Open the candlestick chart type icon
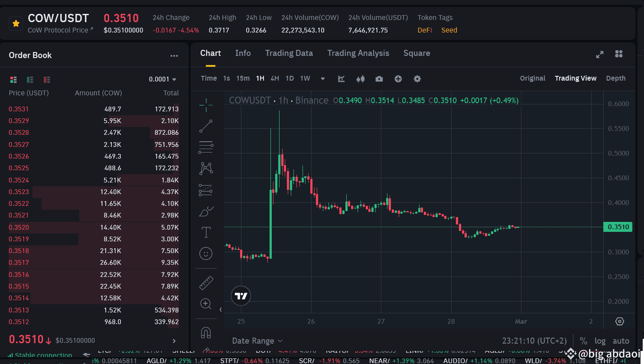 pyautogui.click(x=360, y=78)
